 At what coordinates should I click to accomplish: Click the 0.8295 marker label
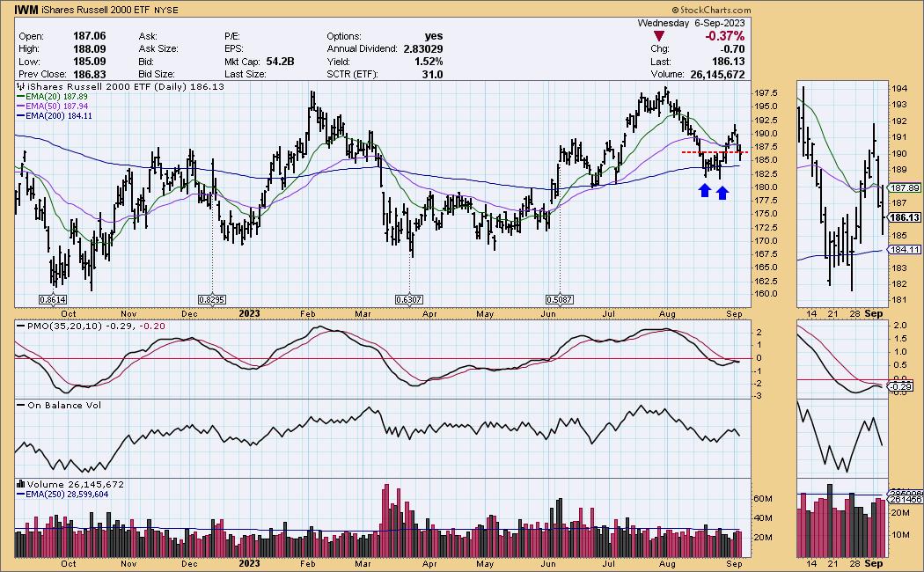click(211, 300)
